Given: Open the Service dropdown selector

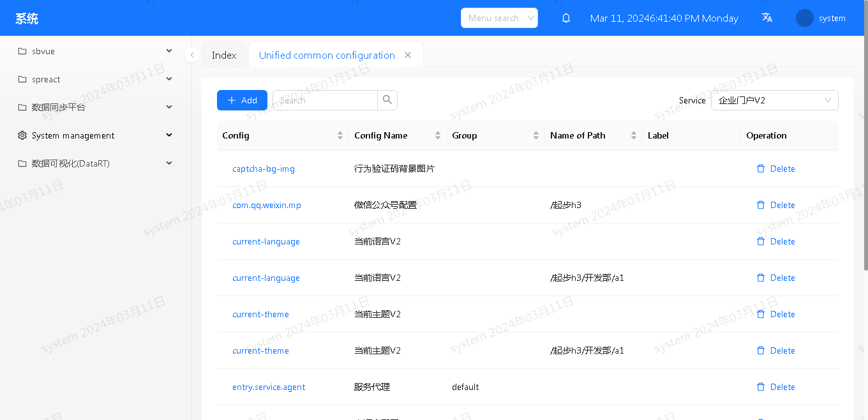Looking at the screenshot, I should coord(774,100).
